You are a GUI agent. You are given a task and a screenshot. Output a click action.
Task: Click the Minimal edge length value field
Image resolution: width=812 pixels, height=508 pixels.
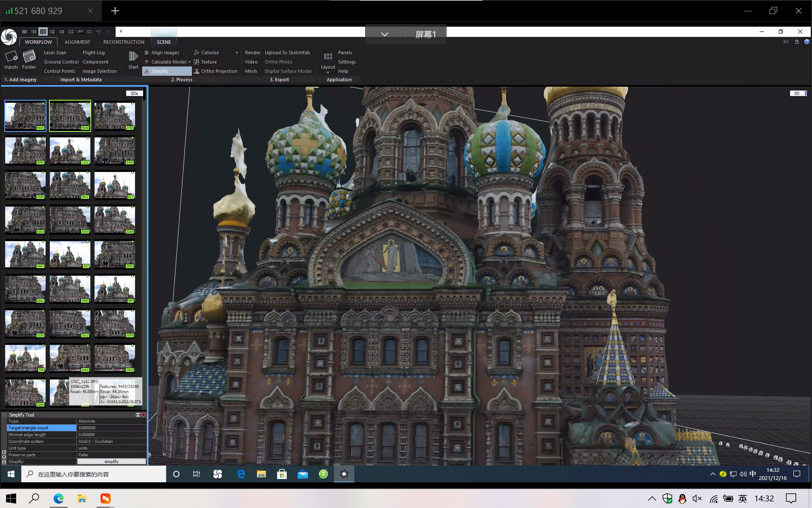tap(111, 435)
